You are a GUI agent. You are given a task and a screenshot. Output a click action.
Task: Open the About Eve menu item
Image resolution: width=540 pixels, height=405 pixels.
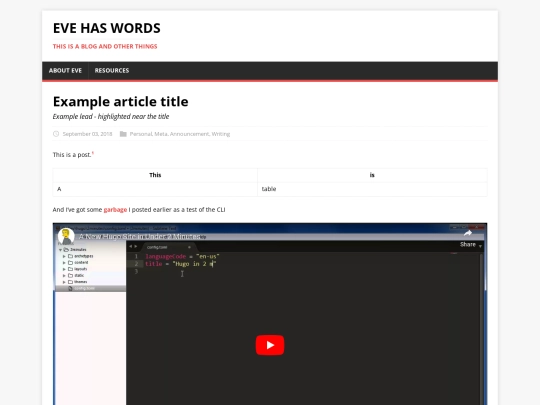point(65,71)
